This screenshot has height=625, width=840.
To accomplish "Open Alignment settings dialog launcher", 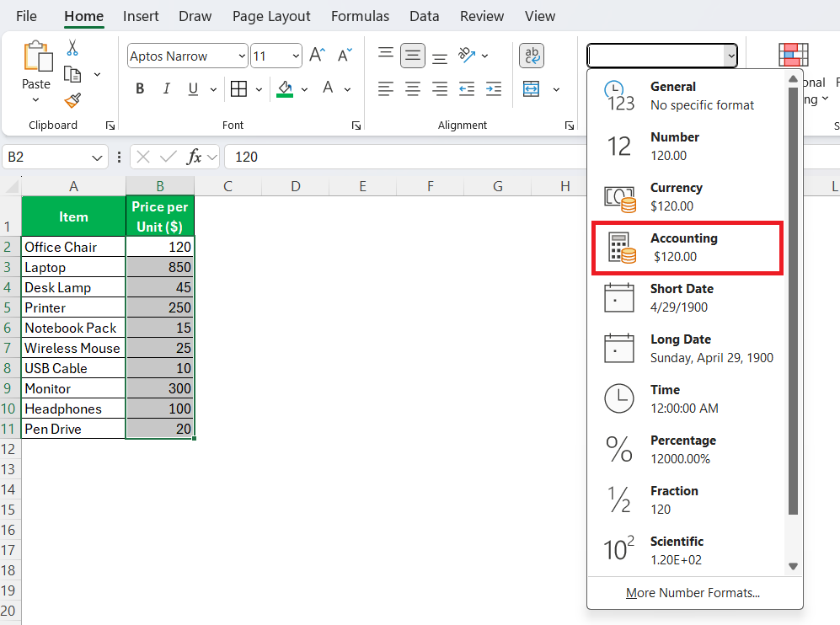I will pos(570,126).
